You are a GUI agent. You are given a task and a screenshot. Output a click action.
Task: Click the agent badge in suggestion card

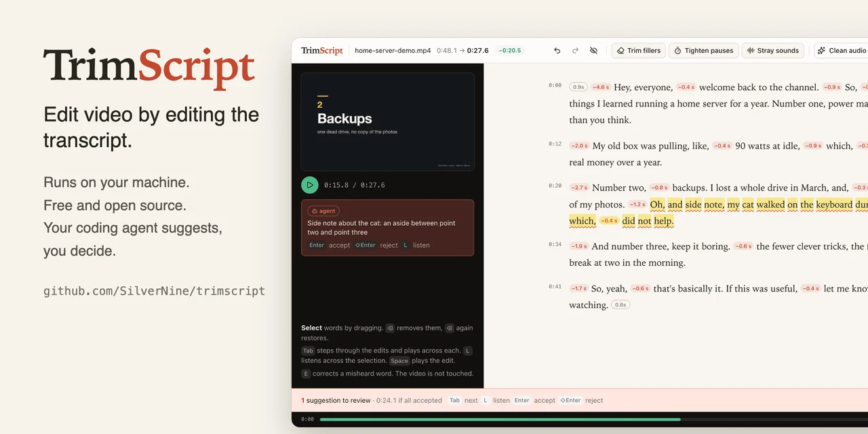point(323,211)
